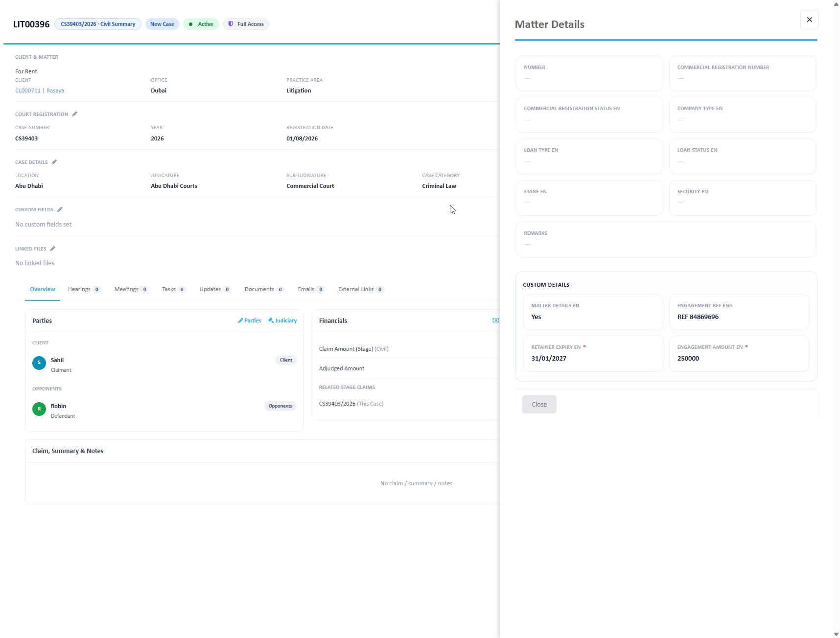The width and height of the screenshot is (840, 638).
Task: Switch to the Meetings tab
Action: (x=131, y=289)
